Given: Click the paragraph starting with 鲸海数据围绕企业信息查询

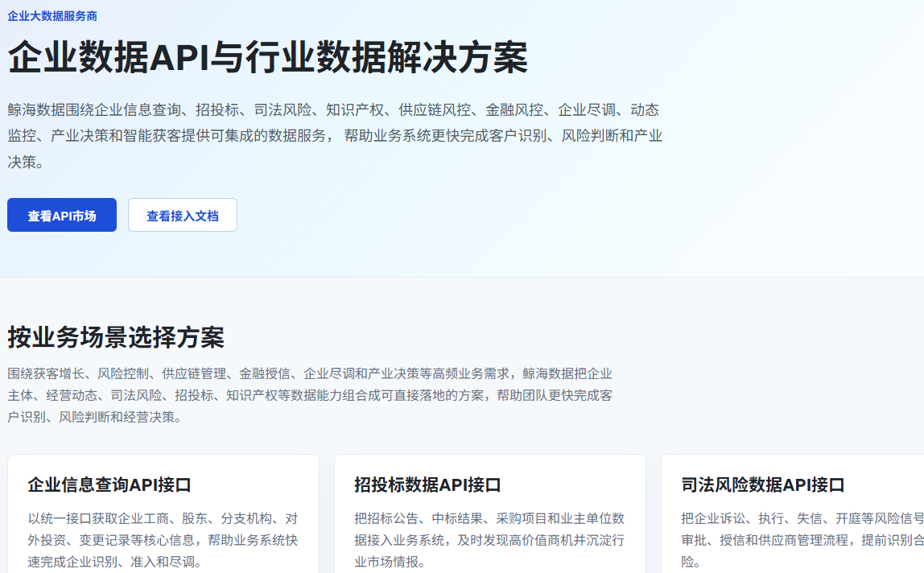Looking at the screenshot, I should [x=336, y=135].
